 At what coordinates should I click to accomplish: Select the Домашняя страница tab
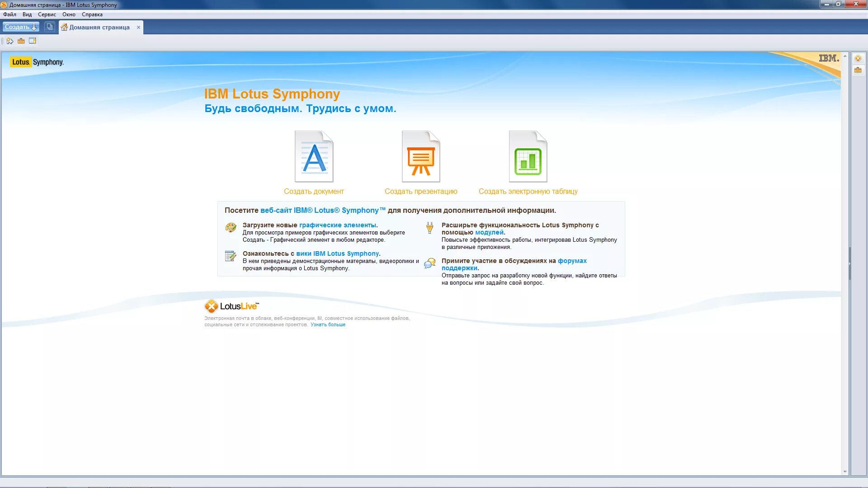point(99,28)
